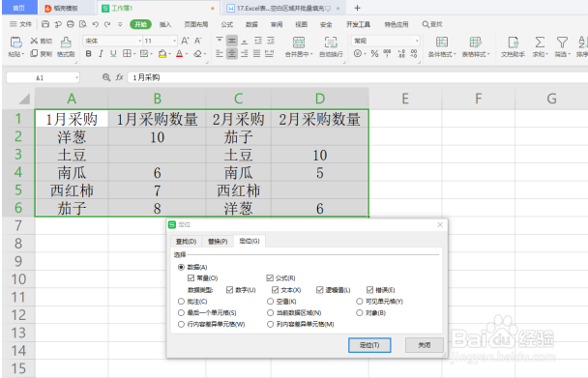Toggle bold formatting
588x378 pixels.
click(x=89, y=53)
